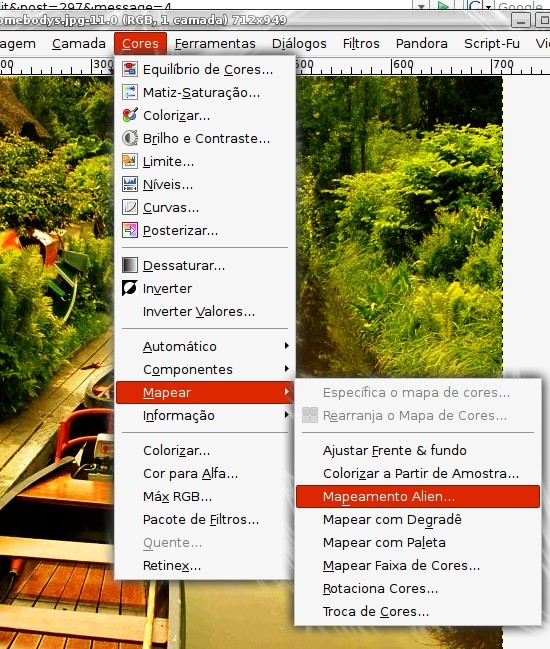Viewport: 550px width, 649px height.
Task: Open the Script-Fu menu
Action: pos(492,43)
